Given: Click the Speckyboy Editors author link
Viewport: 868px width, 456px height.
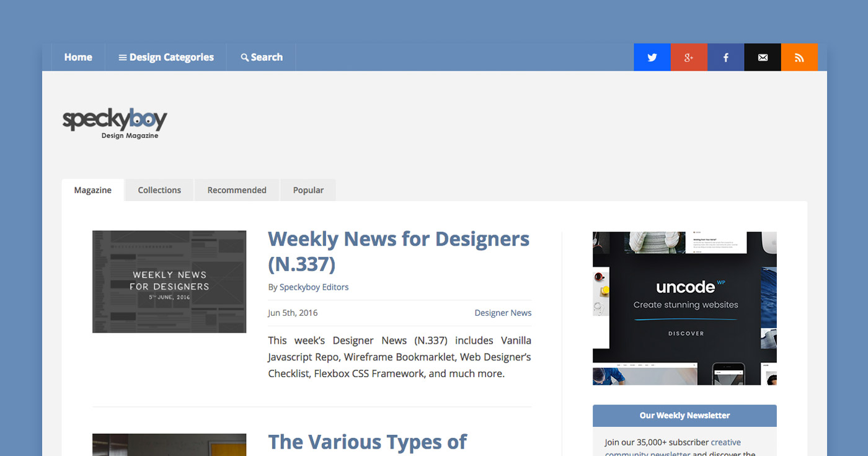Looking at the screenshot, I should (314, 287).
